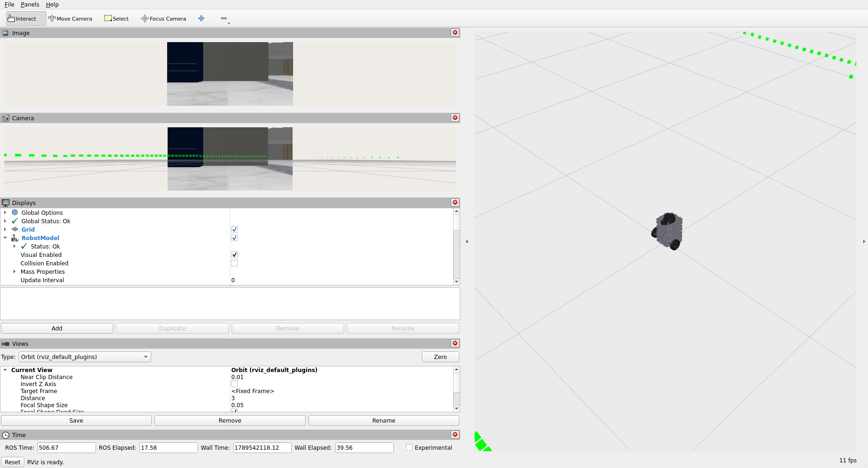Expand Global Options tree item

point(5,212)
